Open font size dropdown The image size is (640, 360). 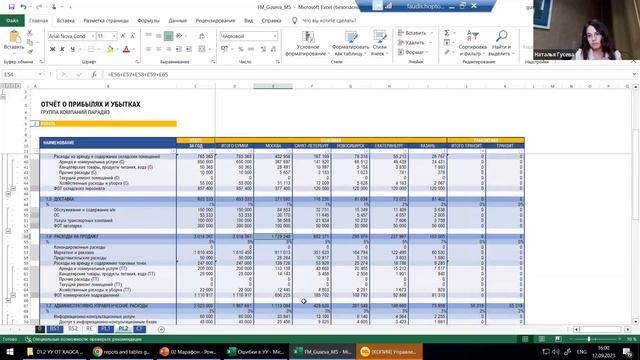coord(114,36)
